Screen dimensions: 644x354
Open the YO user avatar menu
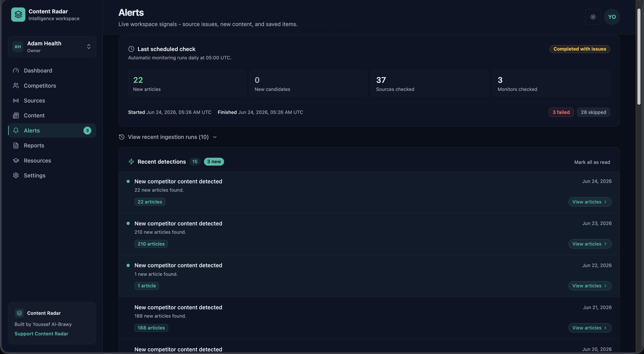click(x=612, y=17)
